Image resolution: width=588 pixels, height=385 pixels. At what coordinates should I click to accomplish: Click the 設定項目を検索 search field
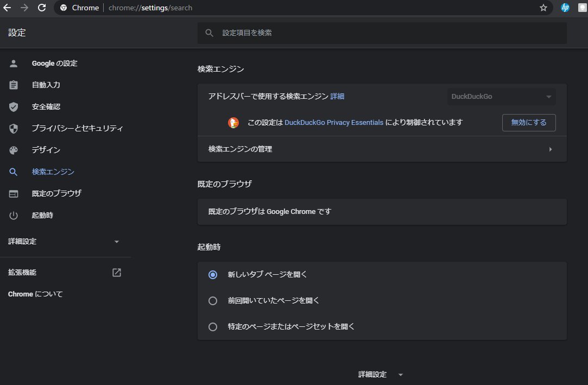point(382,33)
